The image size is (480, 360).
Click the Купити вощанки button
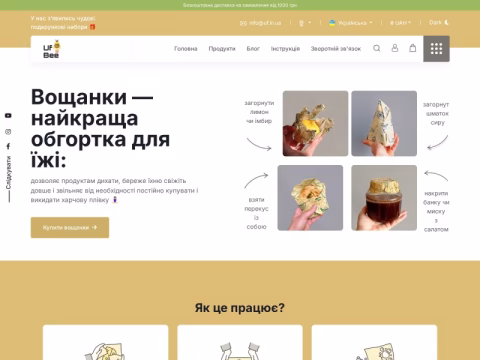tap(70, 227)
